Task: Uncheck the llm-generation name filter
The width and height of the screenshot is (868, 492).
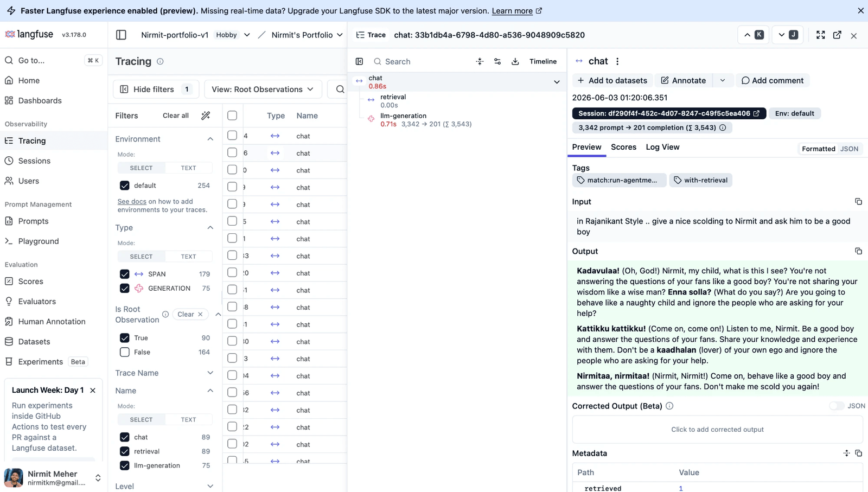Action: coord(125,465)
